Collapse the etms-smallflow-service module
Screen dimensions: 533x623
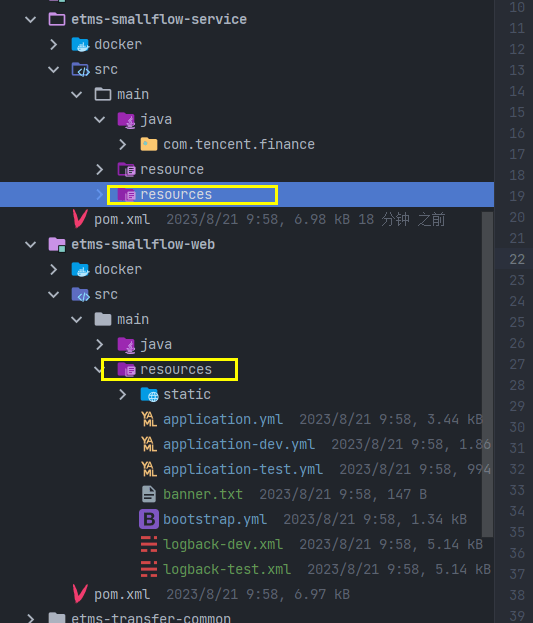[x=31, y=19]
